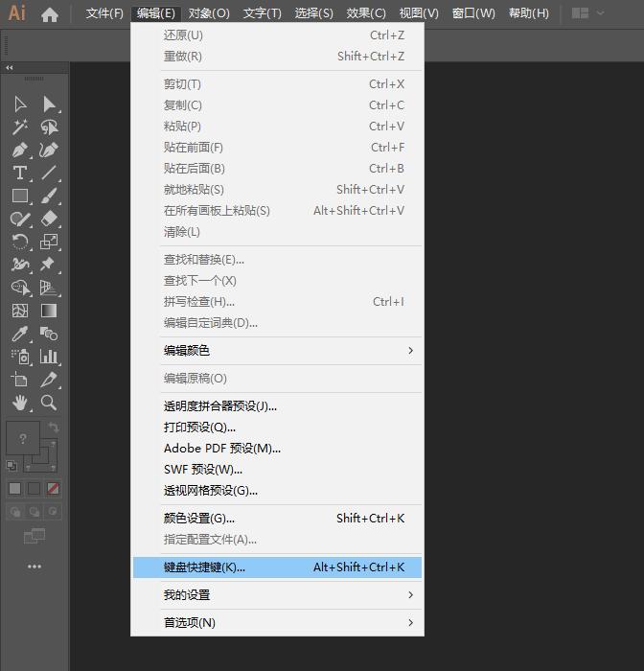
Task: Open the 文字(T) menu
Action: pyautogui.click(x=263, y=13)
